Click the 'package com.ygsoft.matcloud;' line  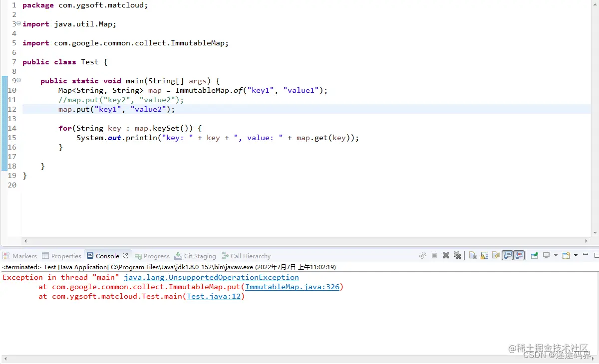pos(85,5)
